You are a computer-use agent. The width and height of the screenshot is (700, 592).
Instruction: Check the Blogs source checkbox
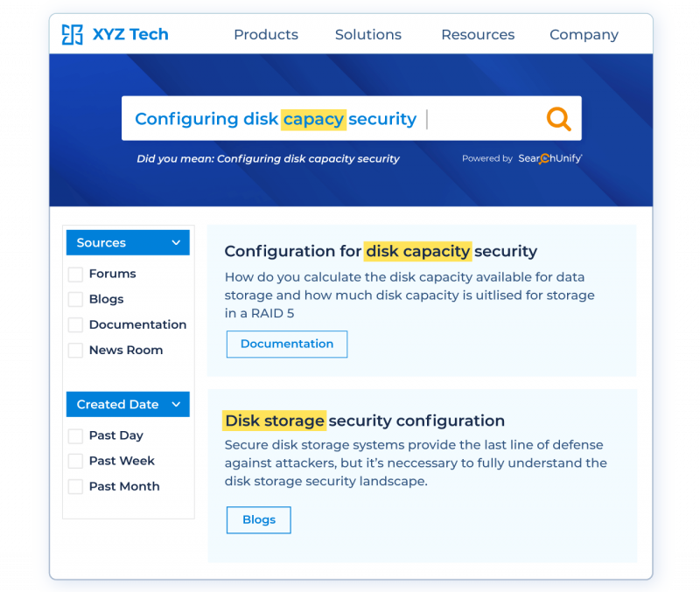75,299
